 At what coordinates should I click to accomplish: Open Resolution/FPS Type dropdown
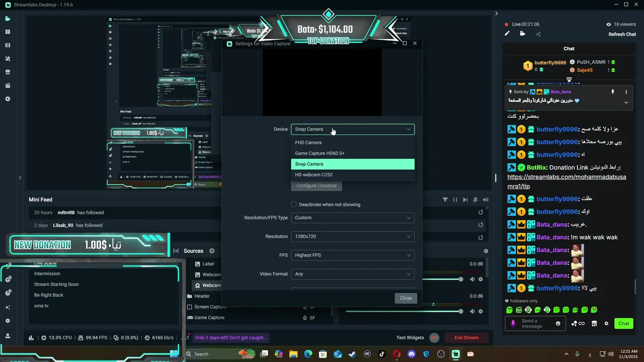[x=353, y=218]
